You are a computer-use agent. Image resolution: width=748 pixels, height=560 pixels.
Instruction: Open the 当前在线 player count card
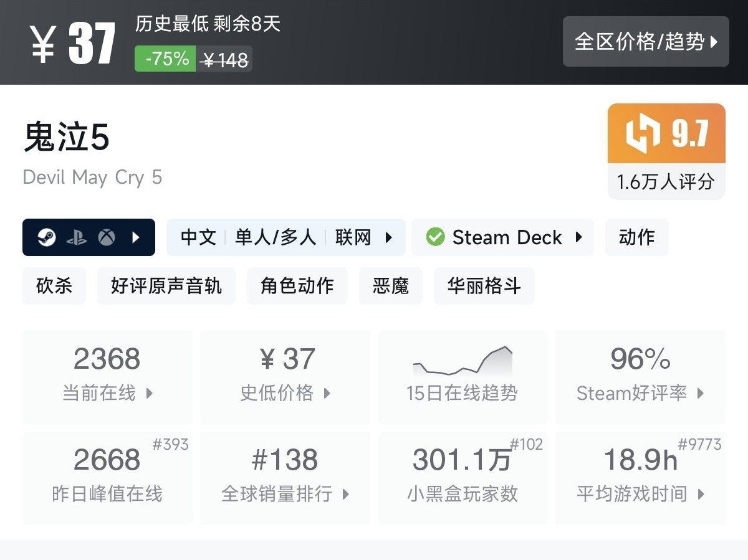107,377
